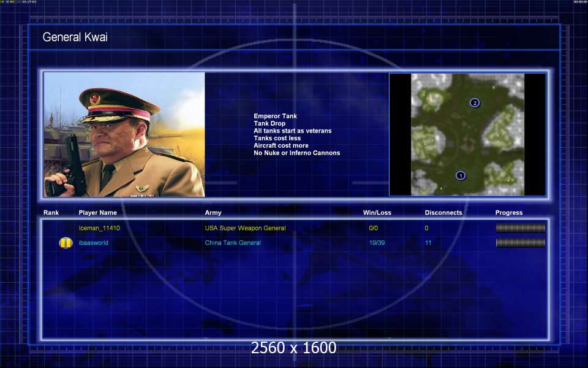
Task: Click the Emperor Tank ability line
Action: (x=275, y=116)
